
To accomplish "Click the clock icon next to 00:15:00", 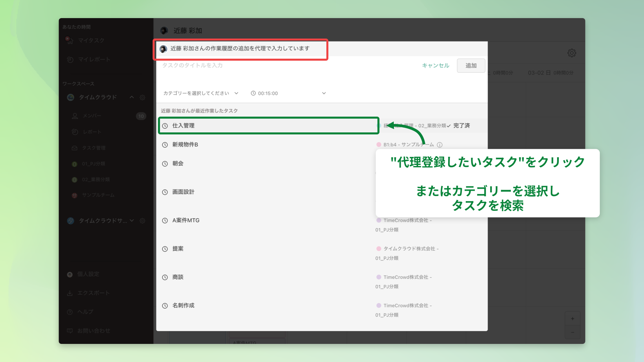I will [x=253, y=93].
